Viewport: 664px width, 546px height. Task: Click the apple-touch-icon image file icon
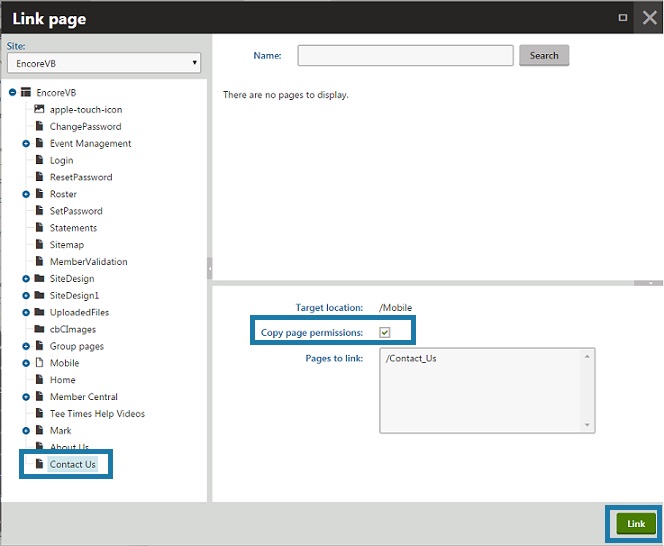(x=40, y=109)
